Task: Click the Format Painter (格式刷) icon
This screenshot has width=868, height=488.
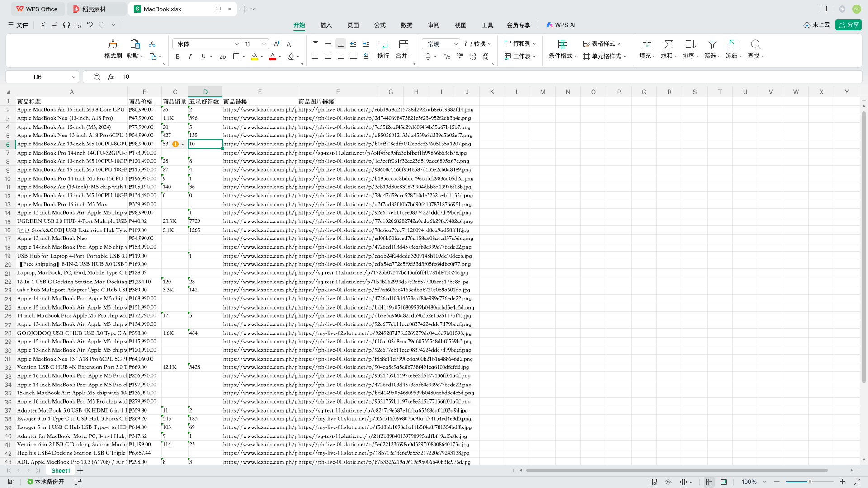Action: (x=113, y=44)
